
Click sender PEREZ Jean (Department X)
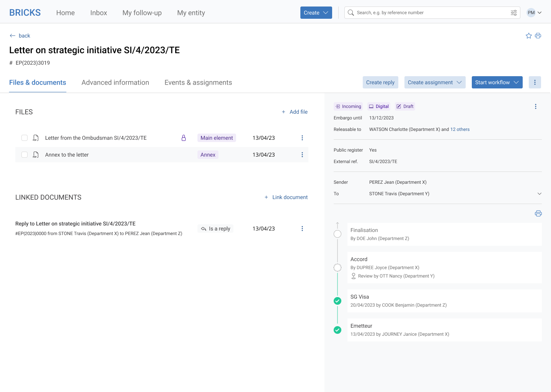(398, 182)
